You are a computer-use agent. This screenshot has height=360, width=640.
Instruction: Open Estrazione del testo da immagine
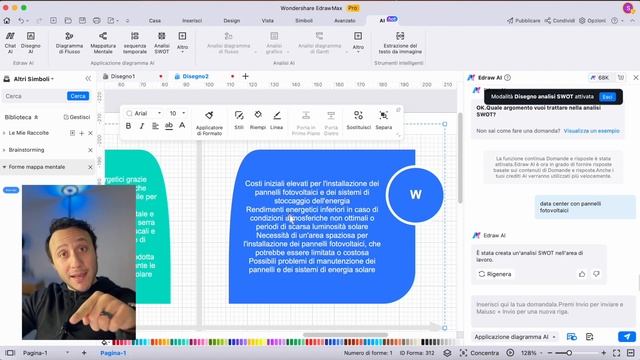coord(400,42)
